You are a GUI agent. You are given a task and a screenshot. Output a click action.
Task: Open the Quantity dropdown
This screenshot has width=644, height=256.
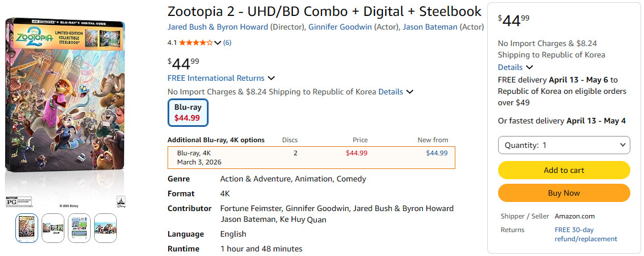[564, 145]
